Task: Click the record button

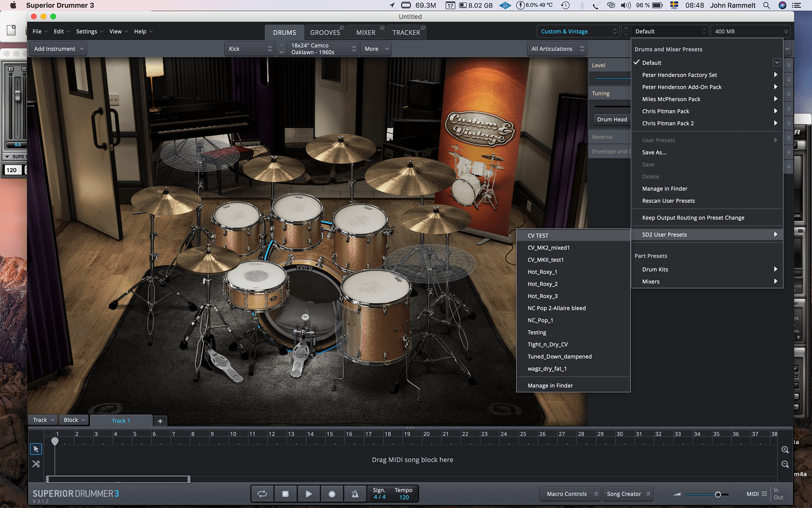Action: pos(332,494)
